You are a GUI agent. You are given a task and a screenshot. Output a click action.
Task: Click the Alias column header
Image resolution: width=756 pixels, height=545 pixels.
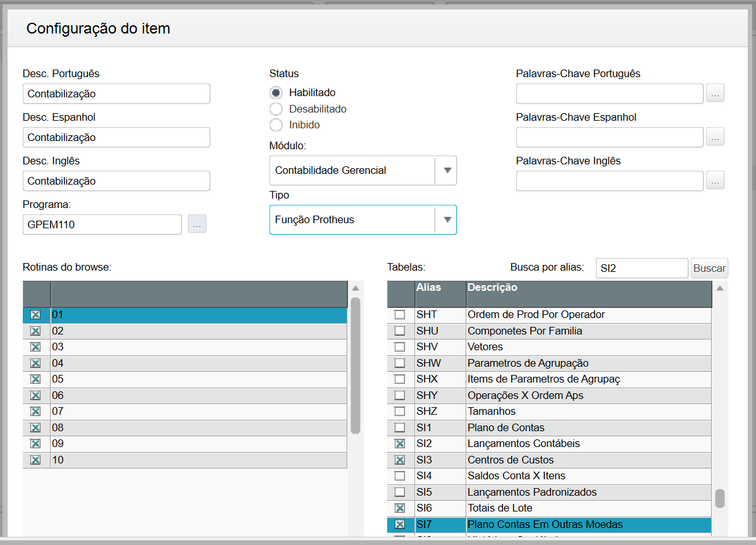[x=440, y=294]
